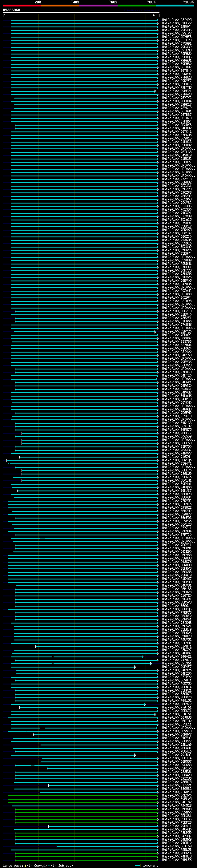Select the UniRef100_B3TLR8 hit
The height and width of the screenshot is (868, 197).
(176, 40)
